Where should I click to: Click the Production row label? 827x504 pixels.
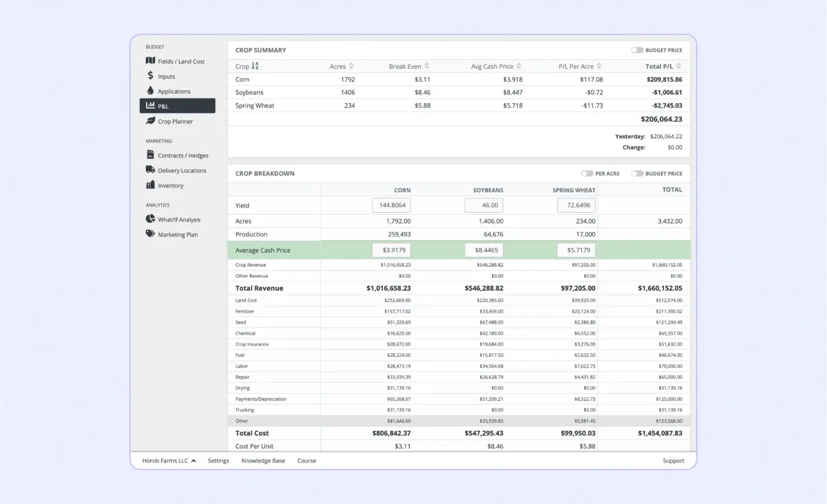click(x=251, y=234)
